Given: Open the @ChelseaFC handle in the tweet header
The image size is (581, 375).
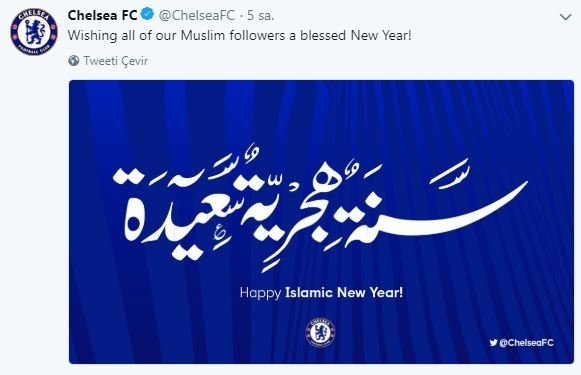Looking at the screenshot, I should pyautogui.click(x=197, y=15).
